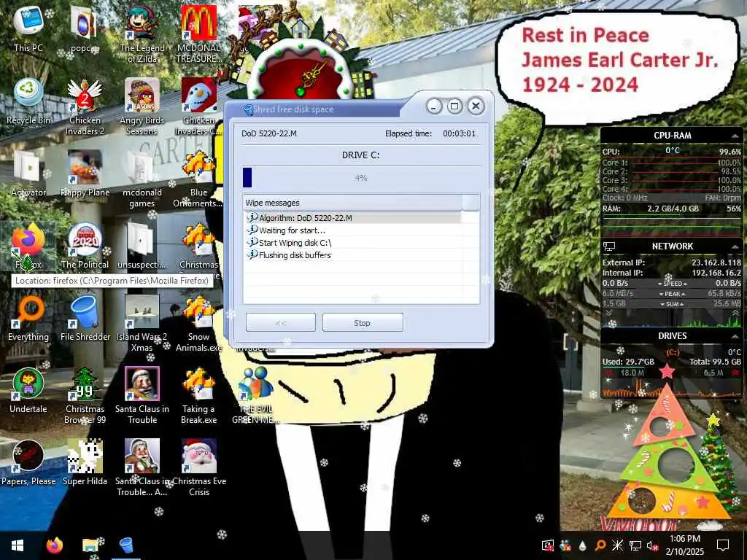This screenshot has height=560, width=747.
Task: Open the PEAK dropdown in Network gadget
Action: tap(672, 294)
